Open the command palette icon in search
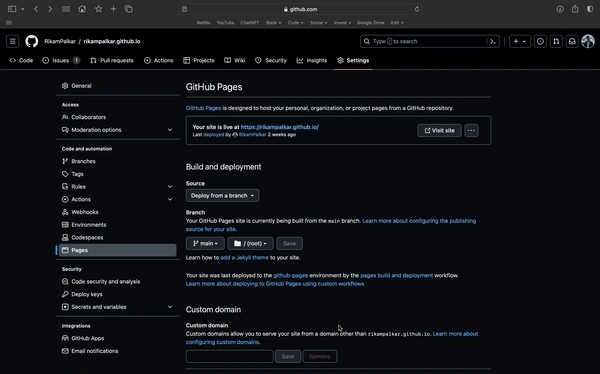 493,41
